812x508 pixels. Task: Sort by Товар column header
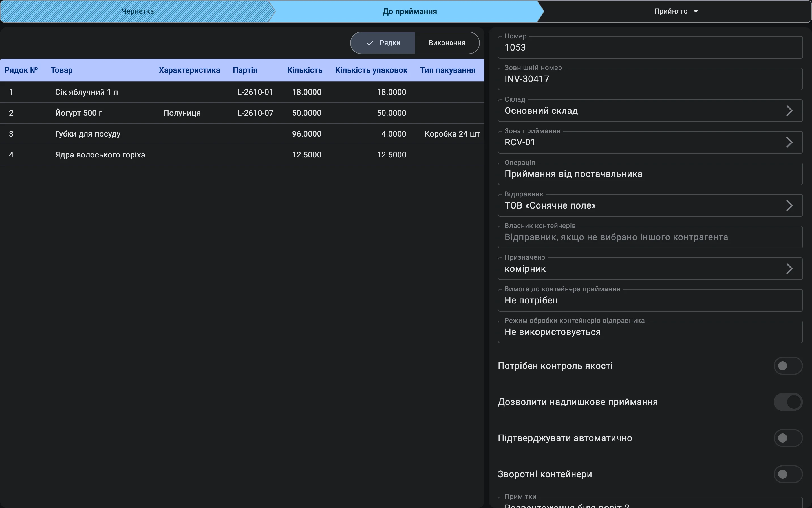tap(62, 70)
